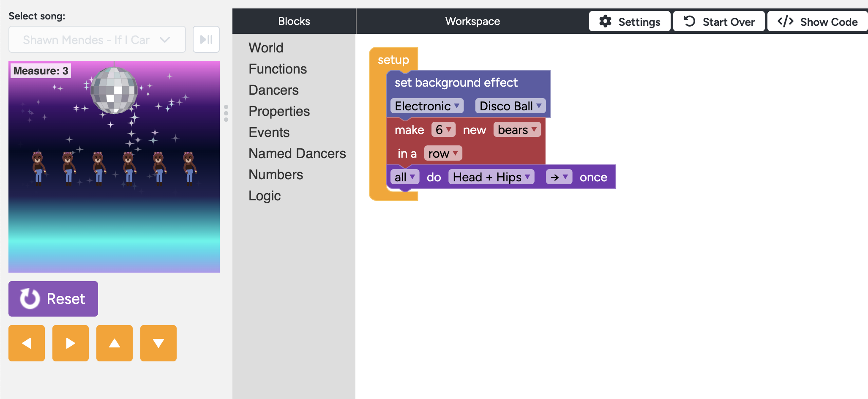Click the disco ball in the preview
Viewport: 868px width, 399px height.
(x=114, y=90)
